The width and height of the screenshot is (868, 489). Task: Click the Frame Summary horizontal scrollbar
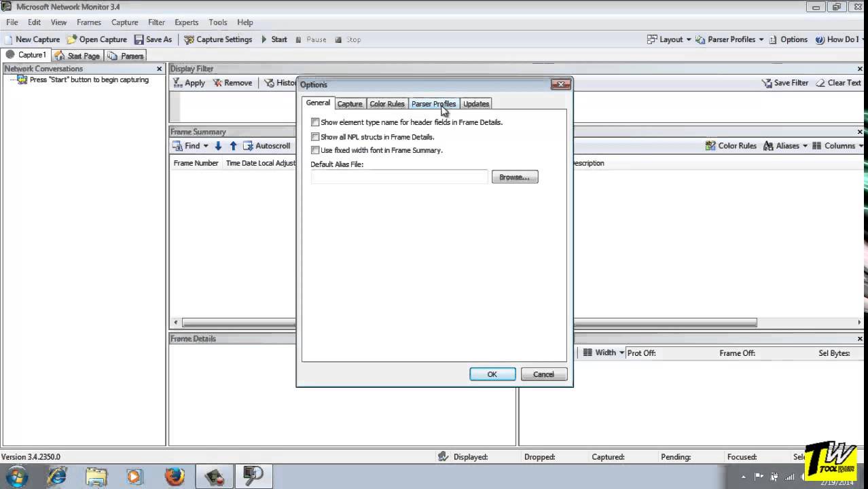[x=469, y=323]
